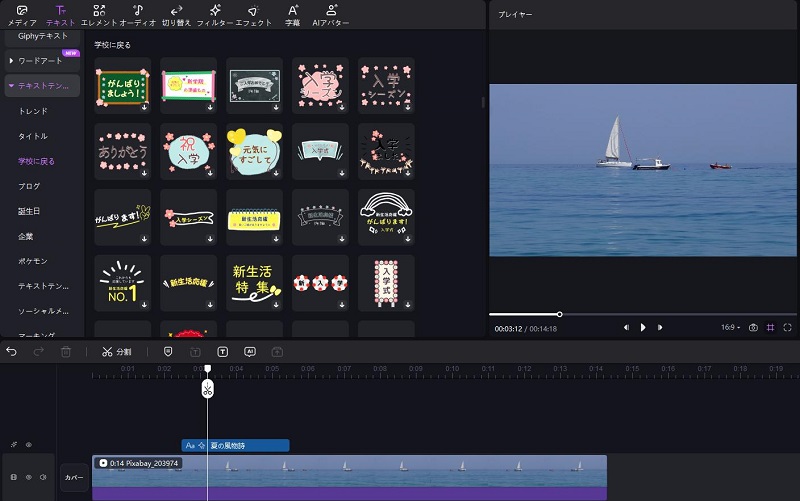Select the がんばりましょう chalkboard text template
This screenshot has width=800, height=501.
(122, 86)
